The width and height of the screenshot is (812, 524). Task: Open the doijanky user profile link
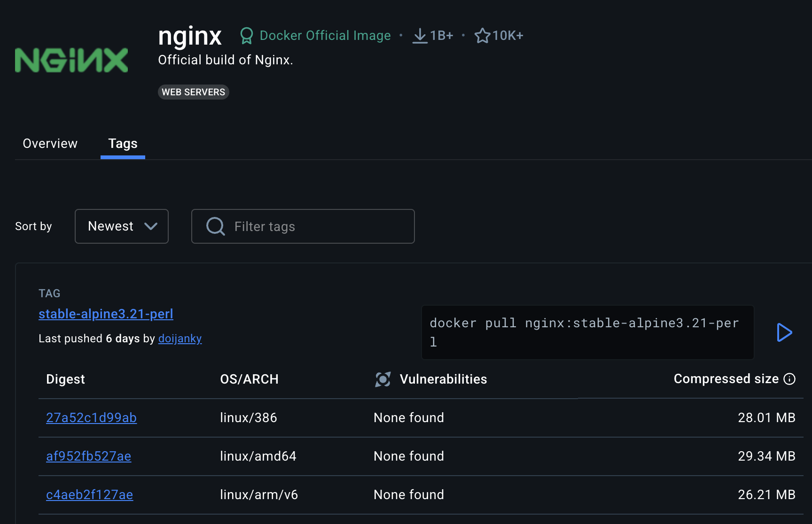(x=180, y=339)
